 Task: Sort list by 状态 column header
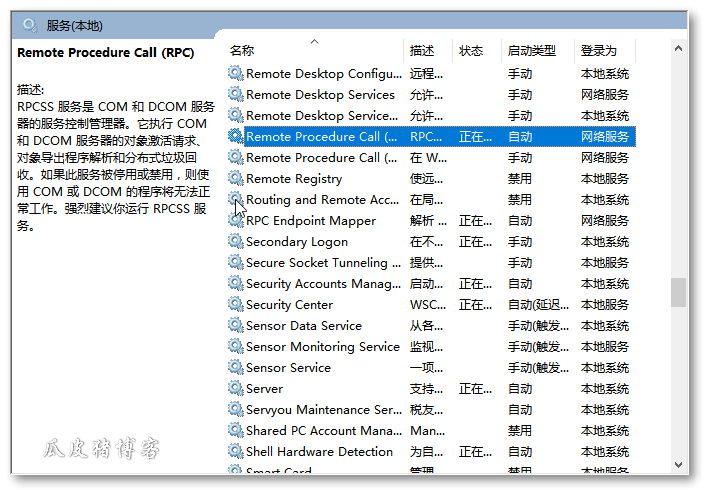[x=471, y=51]
